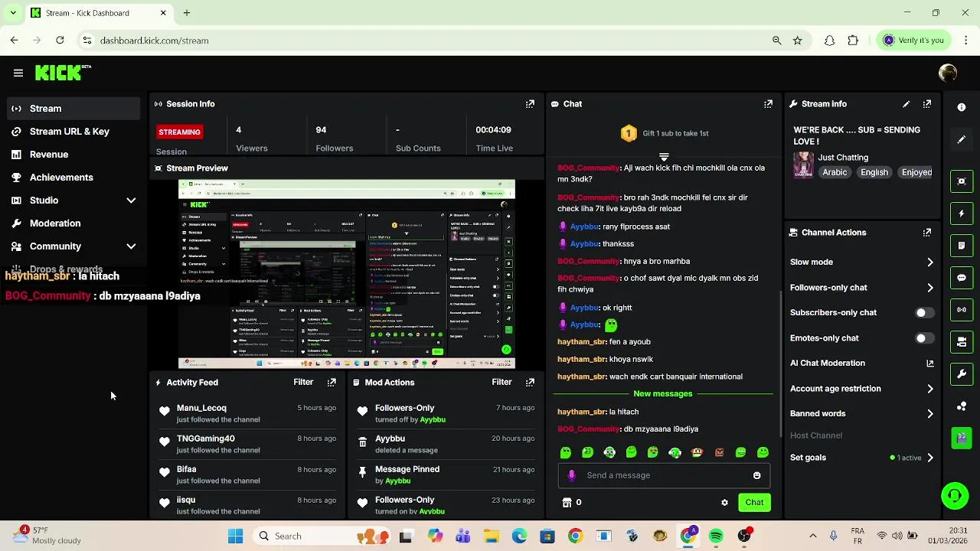This screenshot has width=980, height=551.
Task: Click the pencil edit icon in right sidebar
Action: [x=962, y=140]
